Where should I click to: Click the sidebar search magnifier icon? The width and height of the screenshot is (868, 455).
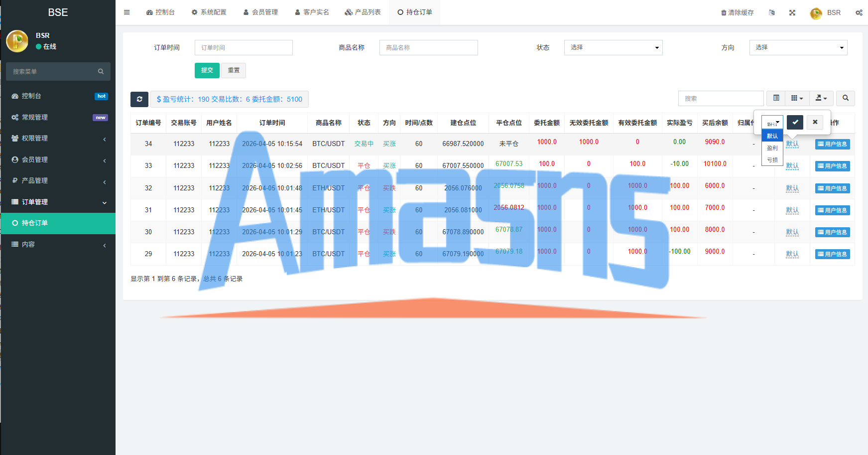101,71
